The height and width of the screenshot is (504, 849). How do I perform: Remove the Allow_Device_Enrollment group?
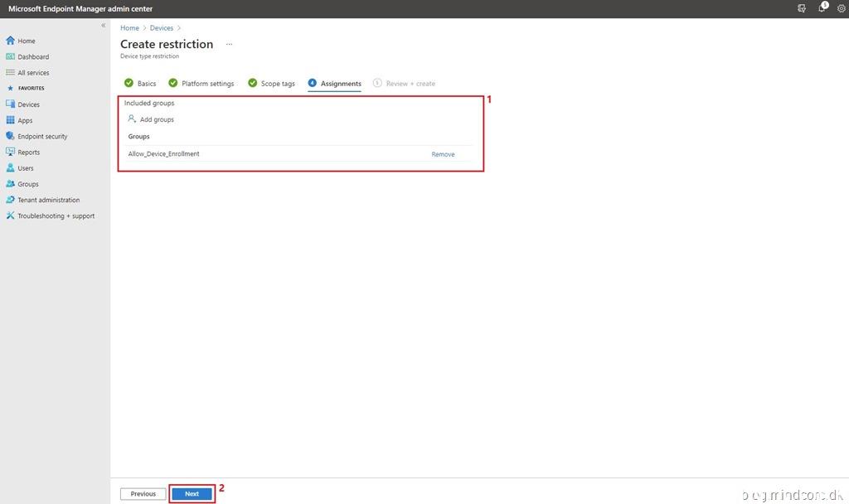(443, 154)
